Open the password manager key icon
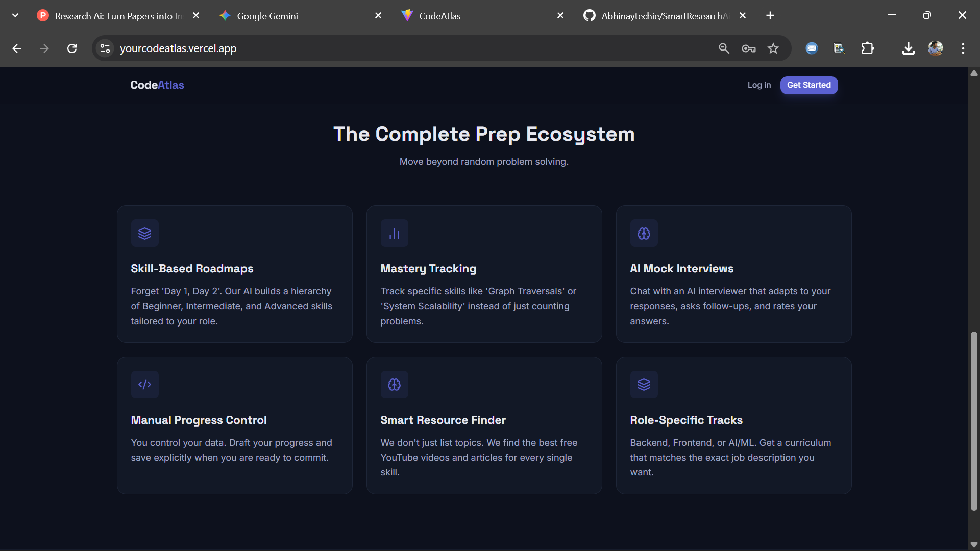 (748, 48)
